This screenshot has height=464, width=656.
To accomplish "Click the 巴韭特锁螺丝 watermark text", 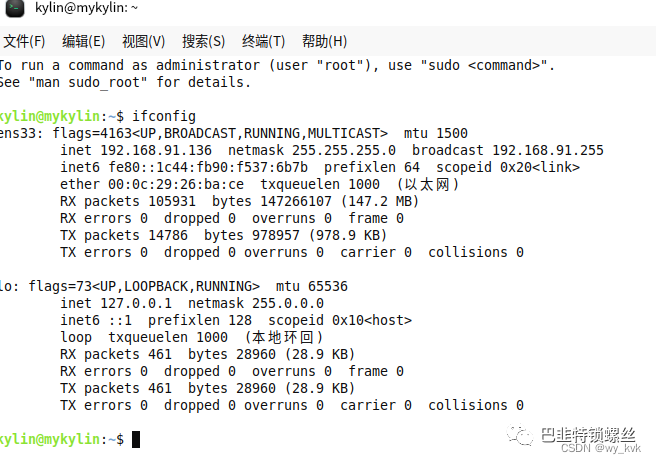I will (588, 433).
